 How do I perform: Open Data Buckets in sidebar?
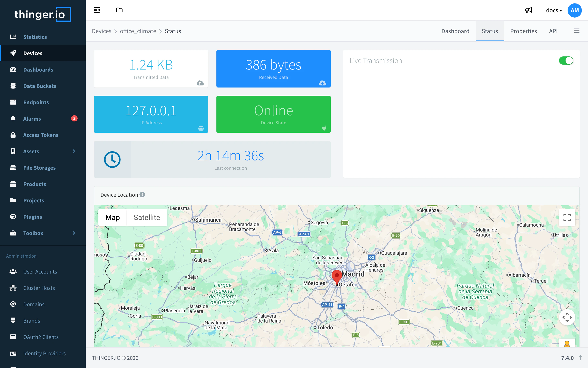pyautogui.click(x=43, y=86)
